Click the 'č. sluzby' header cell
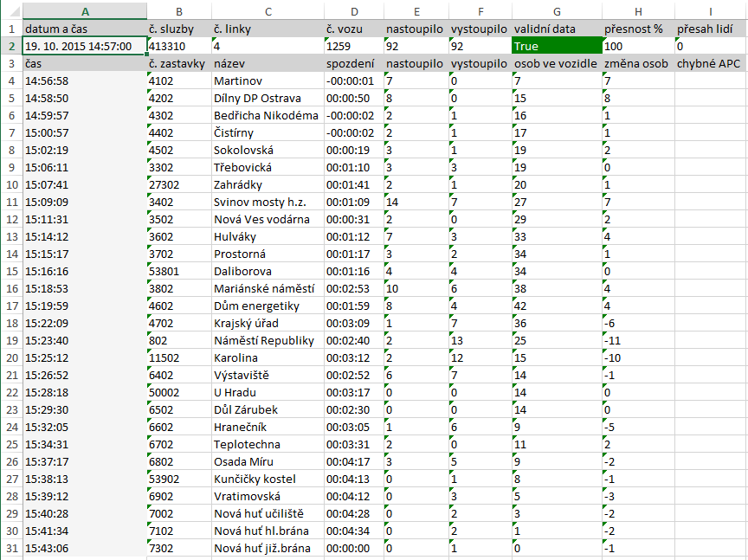Image resolution: width=748 pixels, height=560 pixels. [179, 29]
